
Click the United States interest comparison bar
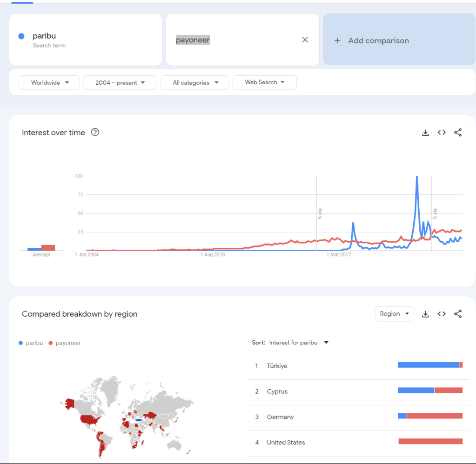click(430, 441)
